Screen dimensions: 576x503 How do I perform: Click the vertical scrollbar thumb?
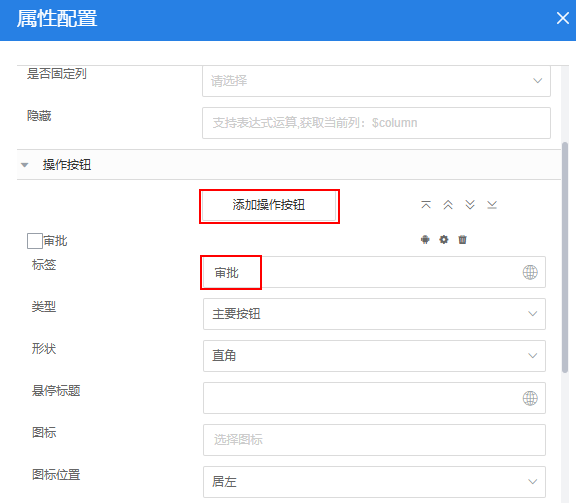565,257
